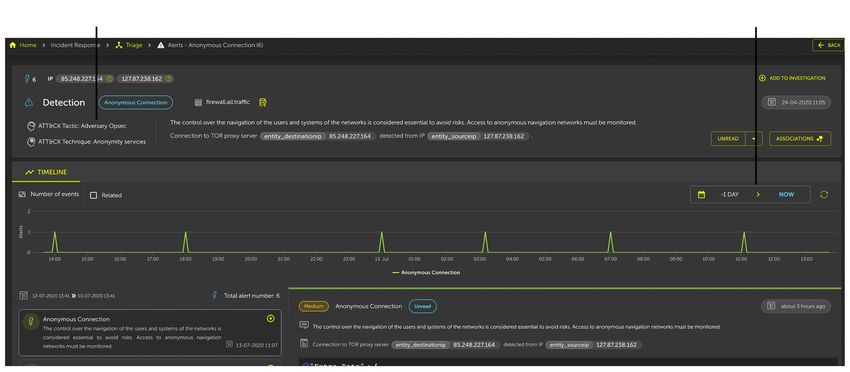This screenshot has height=372, width=850.
Task: Click comment icon in alert detail description
Action: point(304,325)
